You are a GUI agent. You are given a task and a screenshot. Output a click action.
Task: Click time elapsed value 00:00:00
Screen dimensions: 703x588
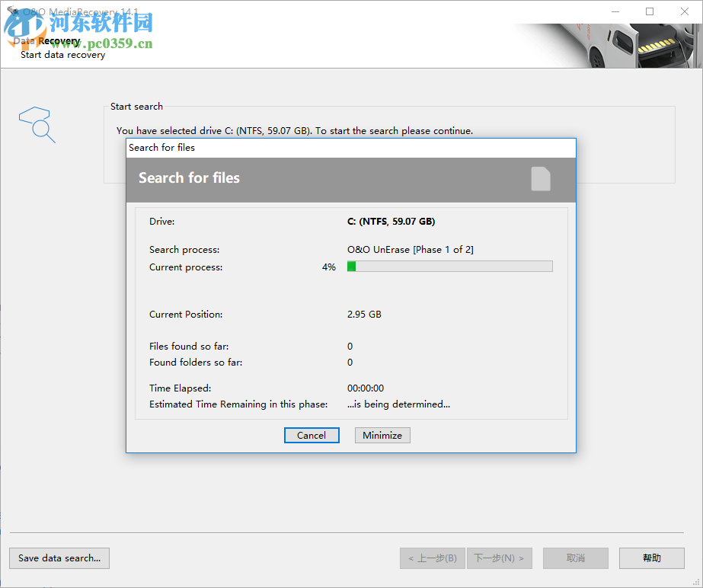(x=366, y=388)
